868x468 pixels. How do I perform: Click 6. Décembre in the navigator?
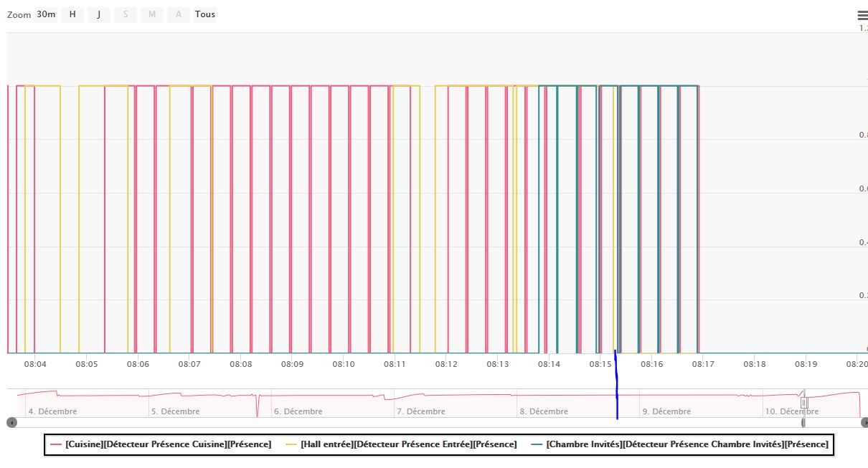[298, 411]
